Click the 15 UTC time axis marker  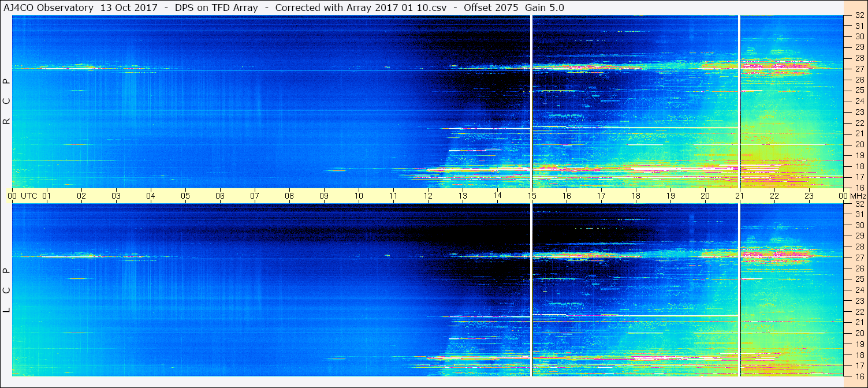pos(532,196)
